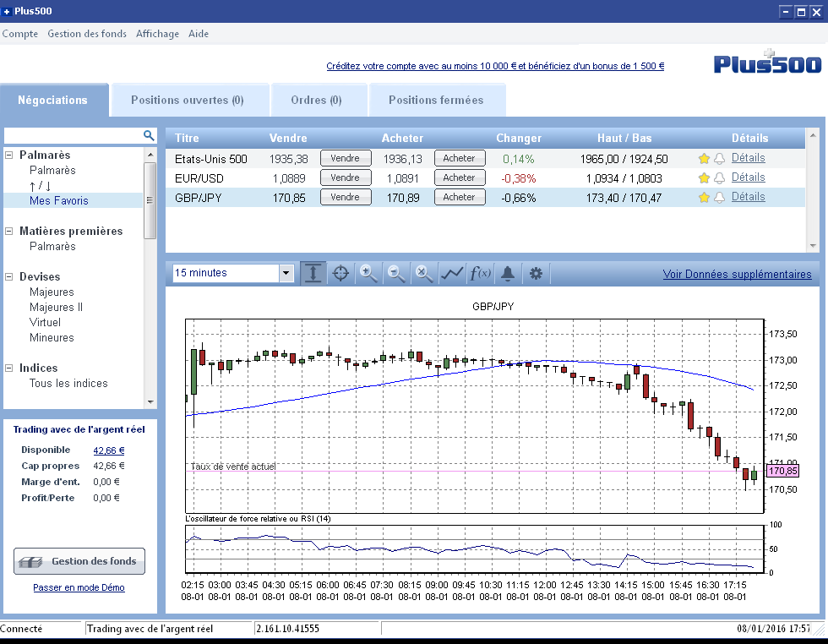
Task: Select Tous les indices
Action: pos(68,384)
